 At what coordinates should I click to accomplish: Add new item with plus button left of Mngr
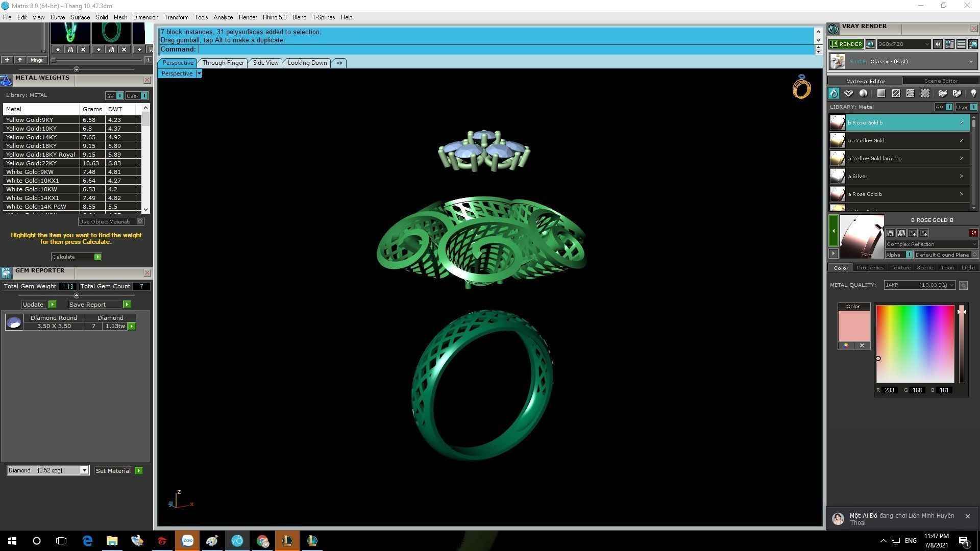(7, 60)
